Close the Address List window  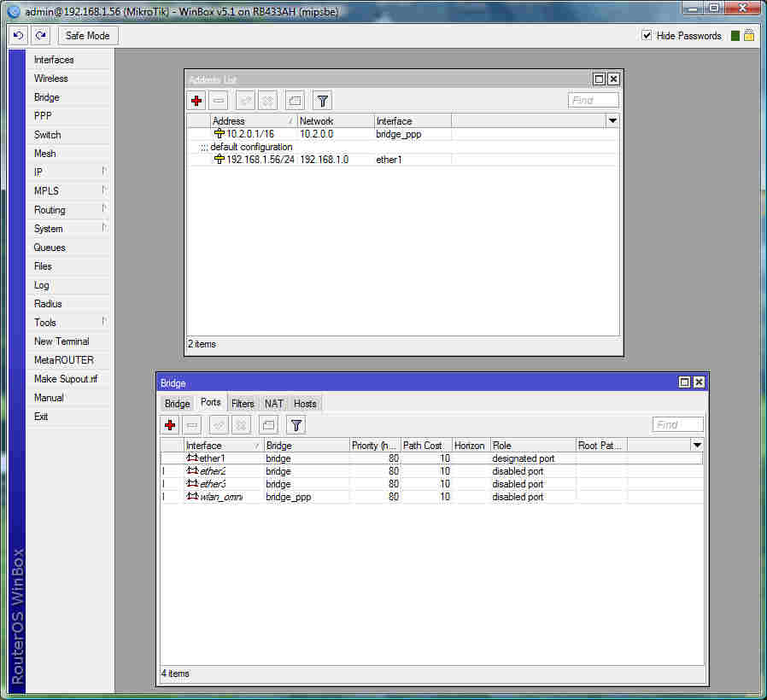[x=613, y=79]
